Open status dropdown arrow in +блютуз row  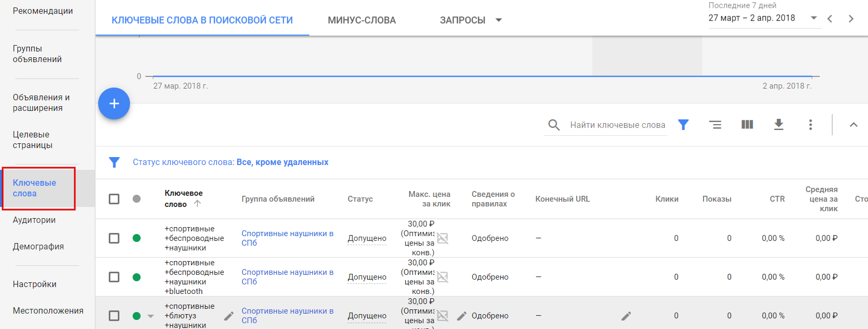(x=151, y=316)
